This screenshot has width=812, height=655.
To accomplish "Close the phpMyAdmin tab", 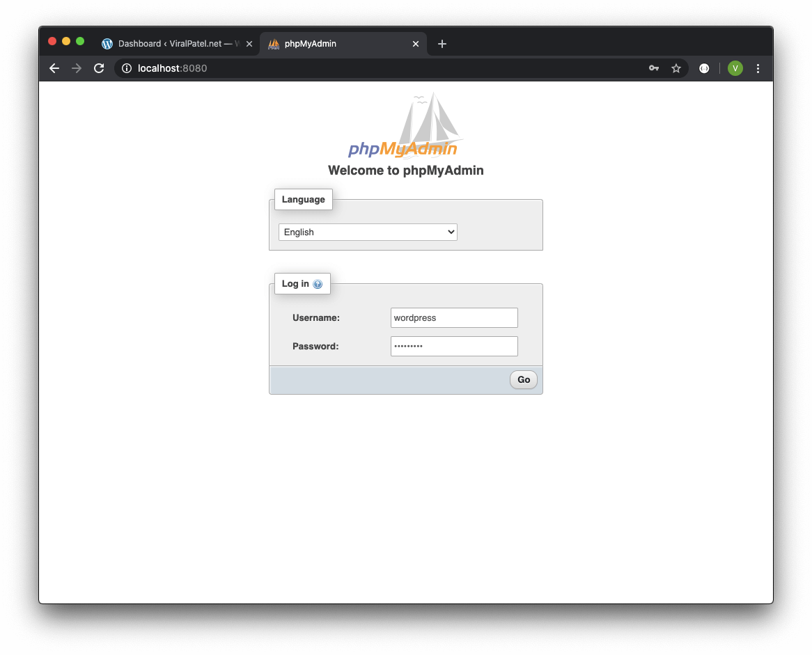I will [x=416, y=44].
